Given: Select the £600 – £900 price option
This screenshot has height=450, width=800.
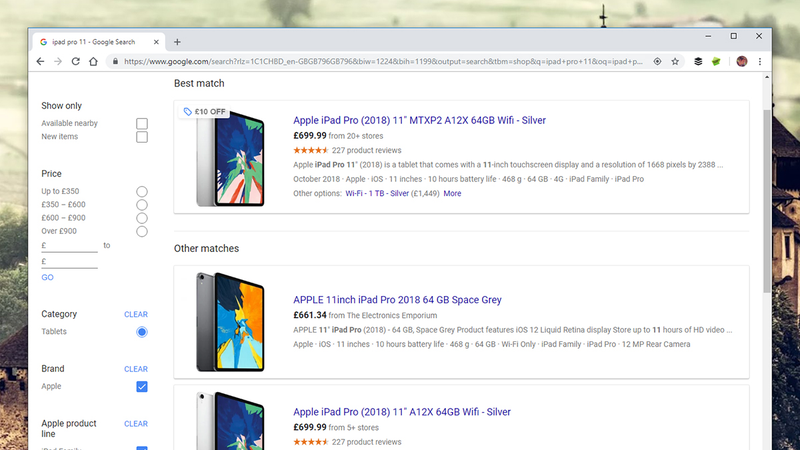Looking at the screenshot, I should click(142, 218).
